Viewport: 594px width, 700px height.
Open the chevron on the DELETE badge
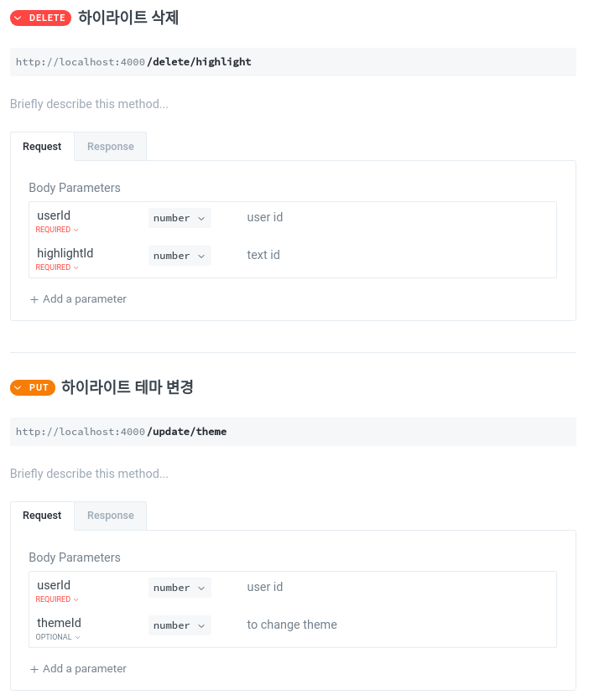(17, 18)
